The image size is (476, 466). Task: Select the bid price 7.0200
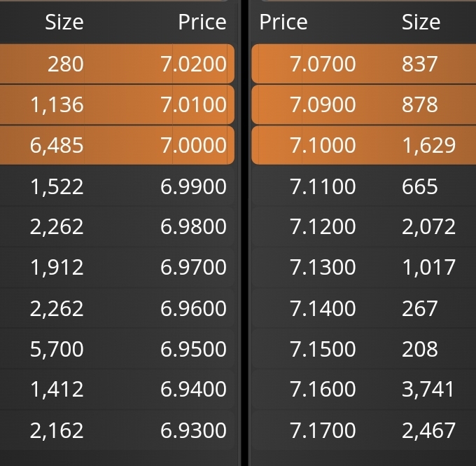tap(193, 64)
